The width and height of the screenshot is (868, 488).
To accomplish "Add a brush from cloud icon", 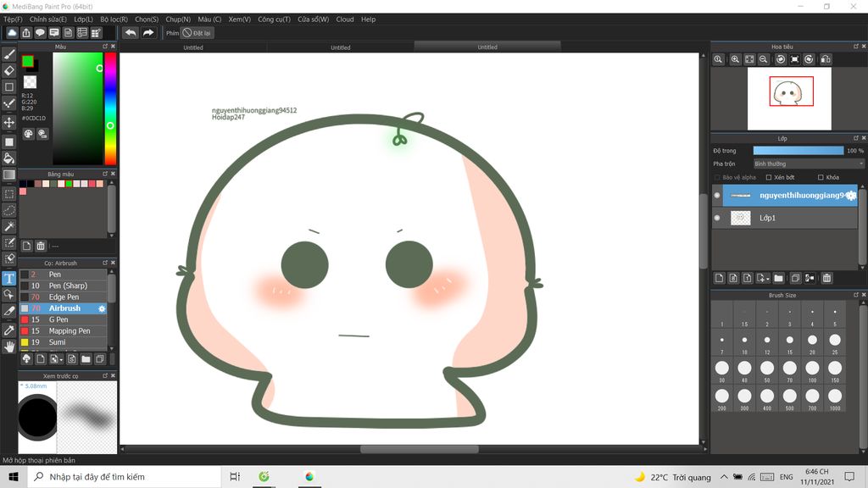I will pos(26,359).
